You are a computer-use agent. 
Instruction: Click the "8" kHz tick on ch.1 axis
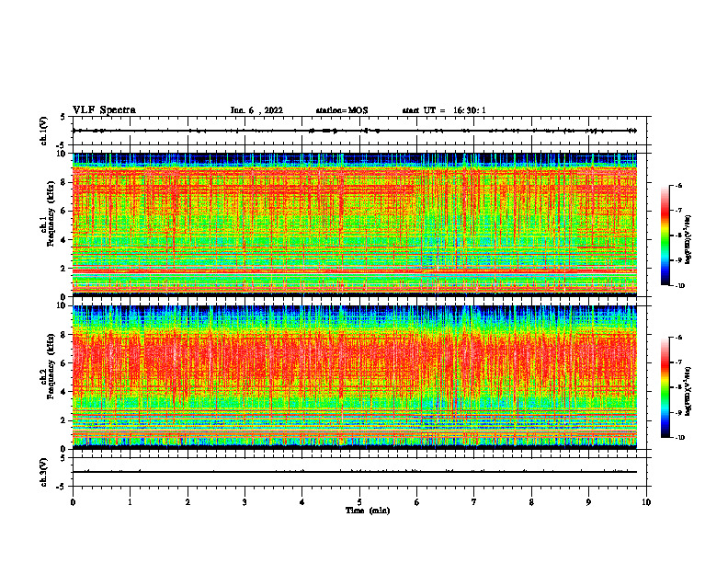click(x=63, y=182)
